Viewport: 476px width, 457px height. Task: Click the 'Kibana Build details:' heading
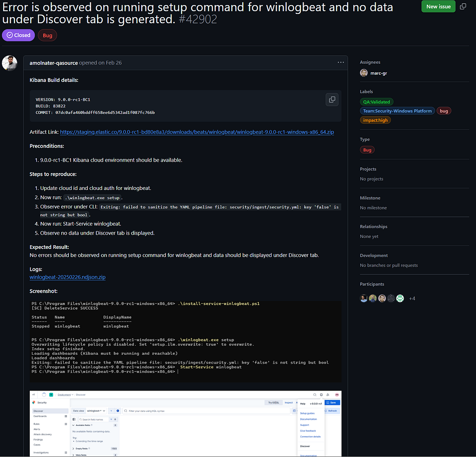pyautogui.click(x=54, y=80)
